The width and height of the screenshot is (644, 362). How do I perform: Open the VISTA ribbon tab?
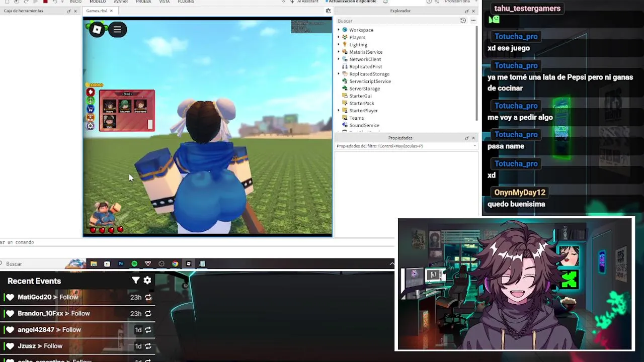click(165, 2)
